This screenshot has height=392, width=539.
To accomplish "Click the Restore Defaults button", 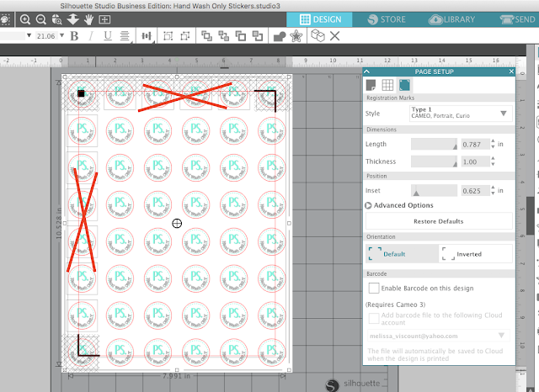I will (439, 221).
